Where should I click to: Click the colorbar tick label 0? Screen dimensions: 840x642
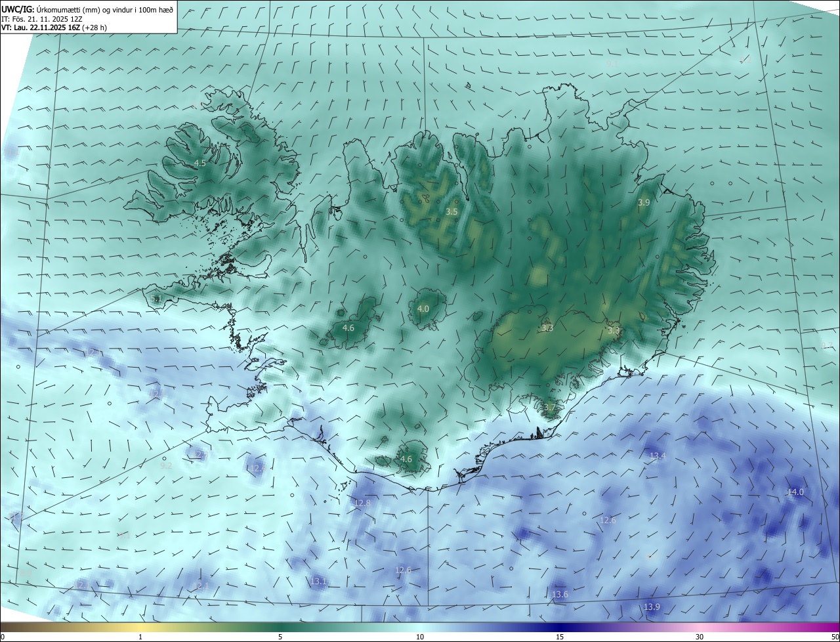coord(3,637)
